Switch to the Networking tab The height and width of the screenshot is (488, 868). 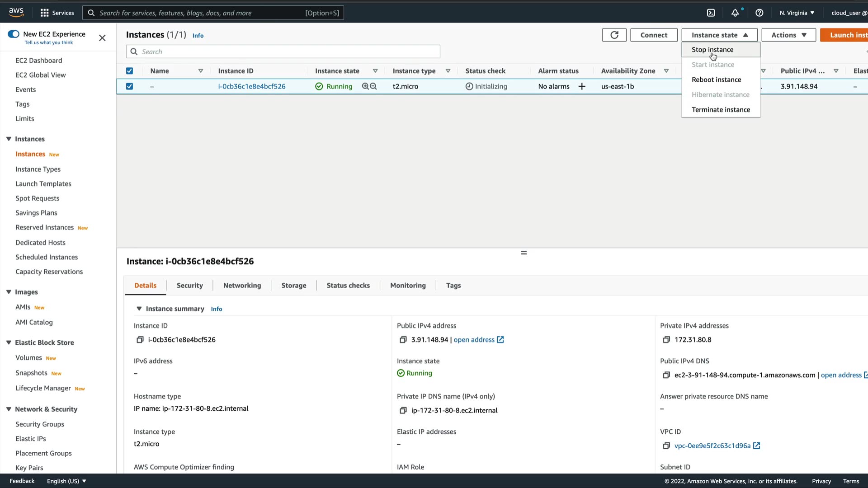click(242, 286)
